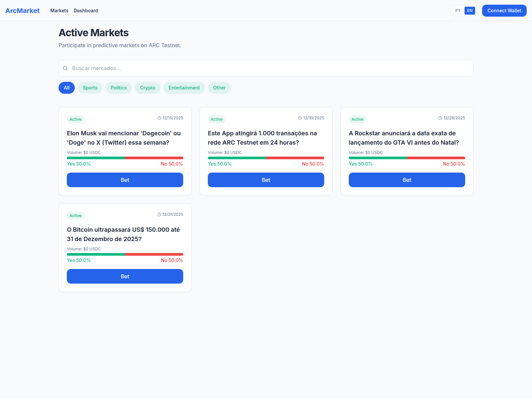Bet on the Bitcoin 150.000 market

(125, 276)
